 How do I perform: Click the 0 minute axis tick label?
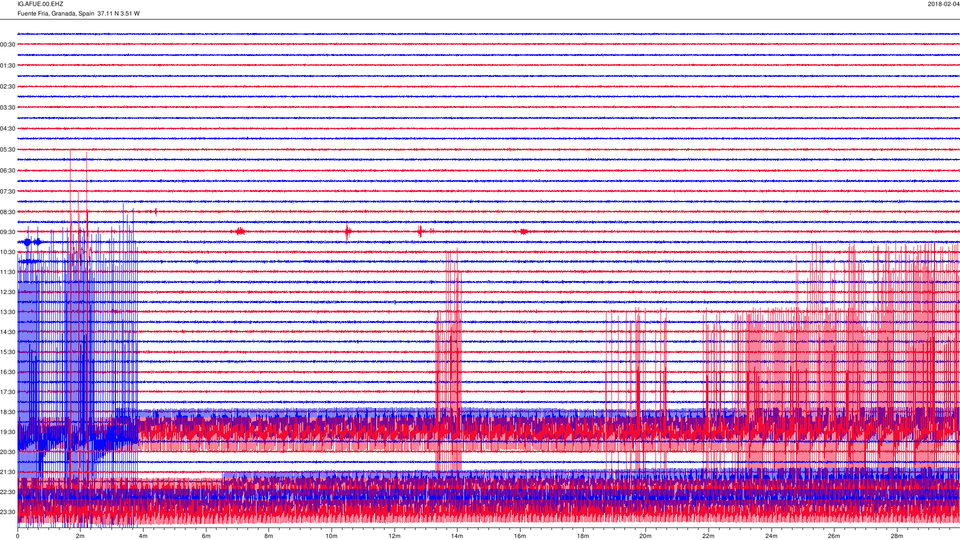tap(18, 536)
